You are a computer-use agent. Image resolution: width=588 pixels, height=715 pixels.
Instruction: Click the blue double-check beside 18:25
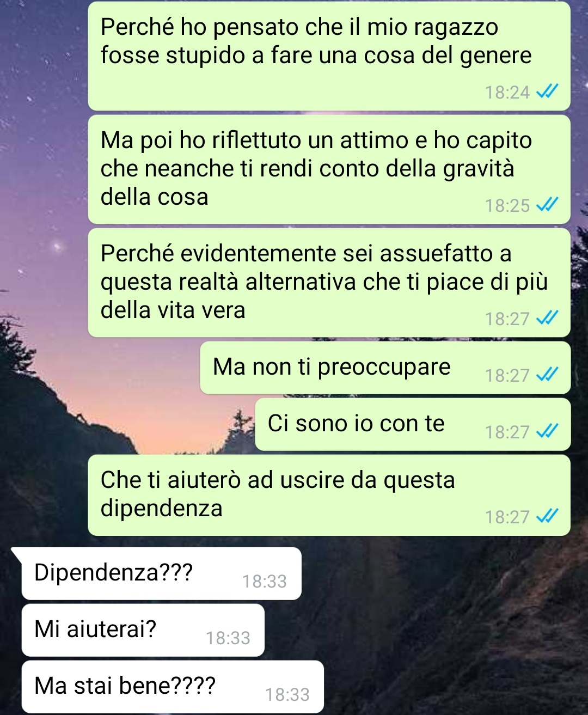(x=547, y=205)
